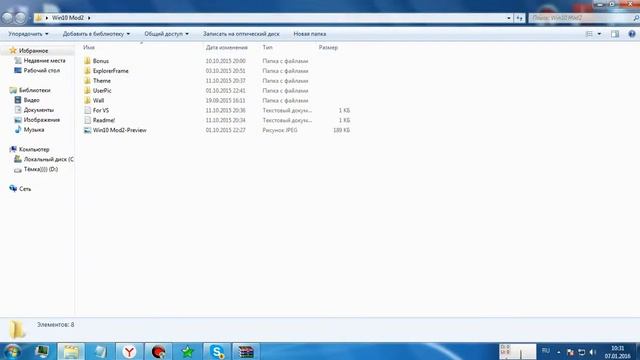Sort by the Тип column header
The image size is (640, 360).
(x=267, y=47)
